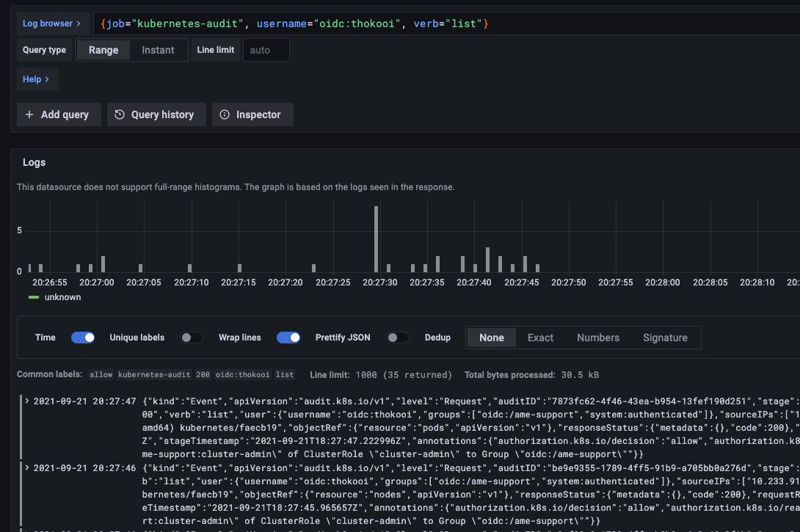Click the tallest histogram bar near 20:27:30
The image size is (800, 532).
376,238
